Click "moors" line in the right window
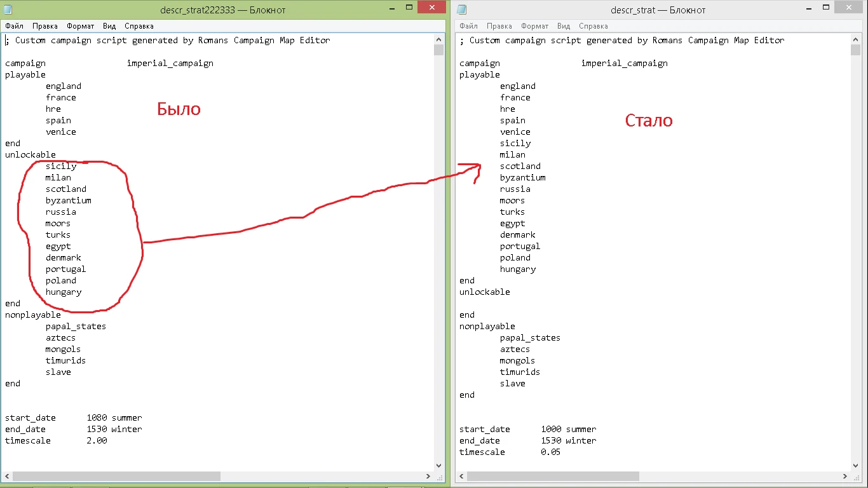 (513, 200)
